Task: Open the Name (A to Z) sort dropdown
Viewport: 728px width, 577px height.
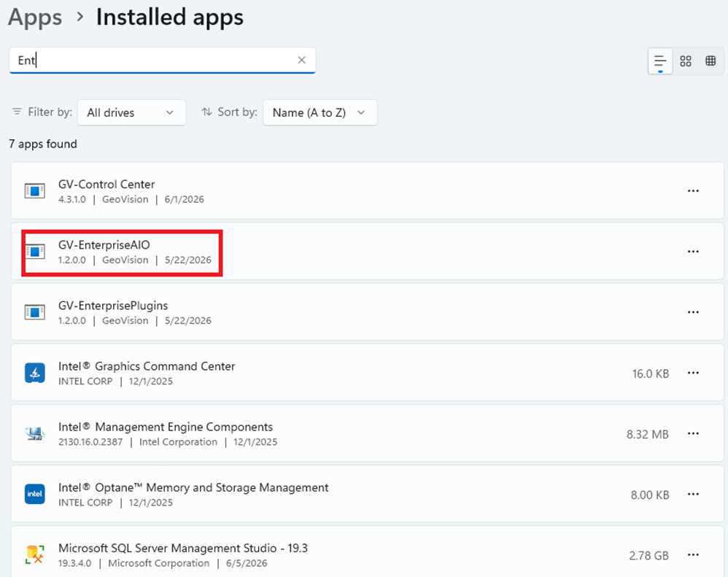Action: tap(320, 112)
